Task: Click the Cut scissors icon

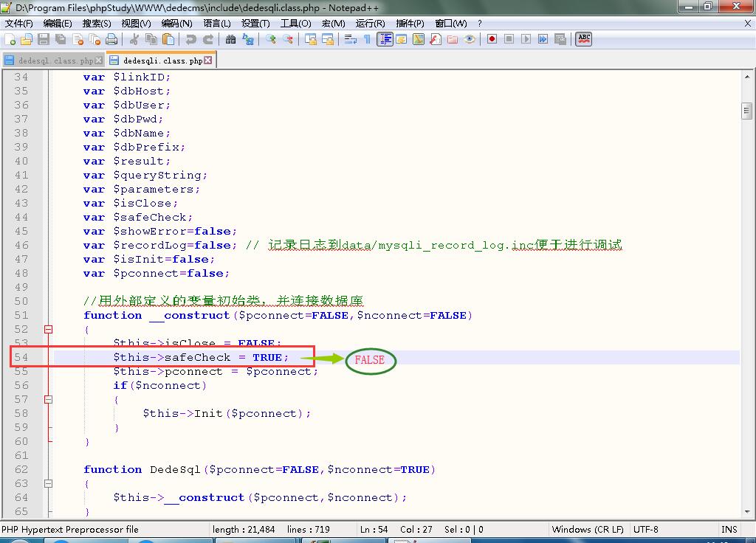Action: (x=134, y=39)
